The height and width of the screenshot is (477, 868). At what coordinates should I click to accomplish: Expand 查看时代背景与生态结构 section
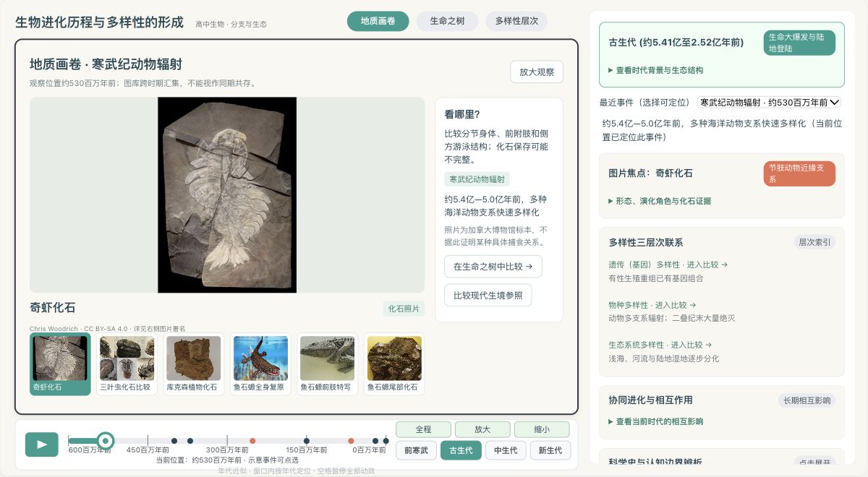coord(656,70)
